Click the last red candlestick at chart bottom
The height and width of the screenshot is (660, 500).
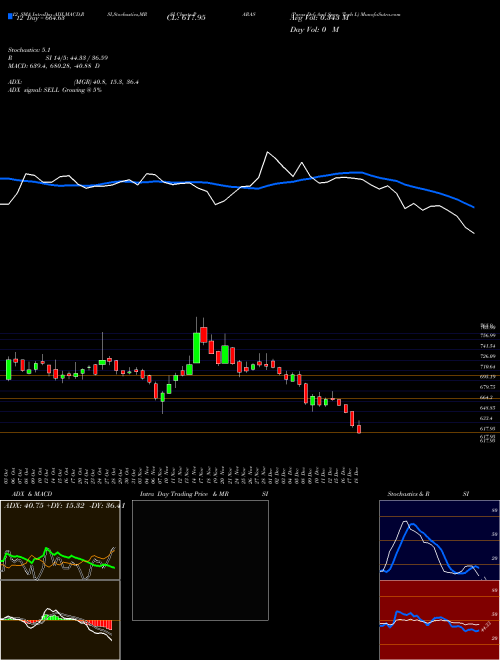click(x=359, y=428)
